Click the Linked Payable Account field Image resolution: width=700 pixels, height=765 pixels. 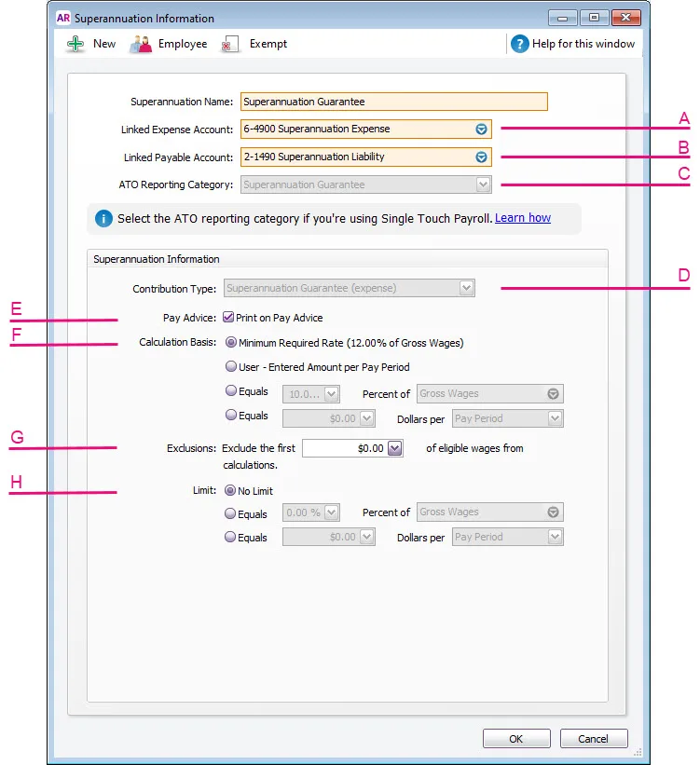point(366,157)
